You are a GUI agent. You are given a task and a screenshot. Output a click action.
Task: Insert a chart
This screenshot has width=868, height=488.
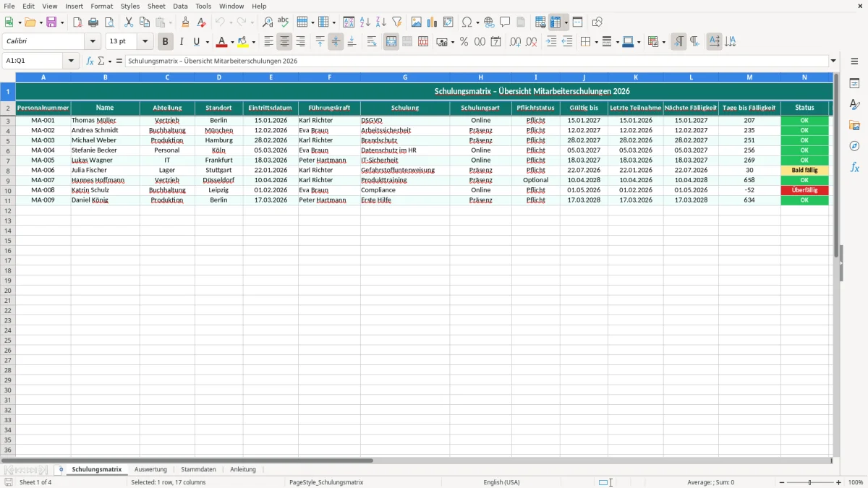pos(433,22)
